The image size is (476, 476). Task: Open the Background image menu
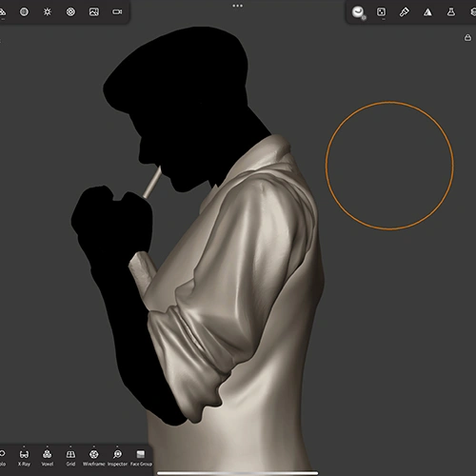(94, 12)
